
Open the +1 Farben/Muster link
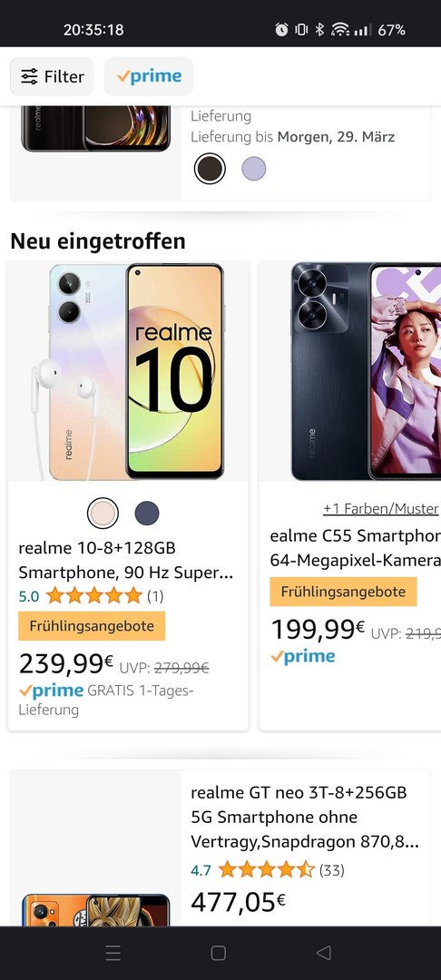pos(380,509)
